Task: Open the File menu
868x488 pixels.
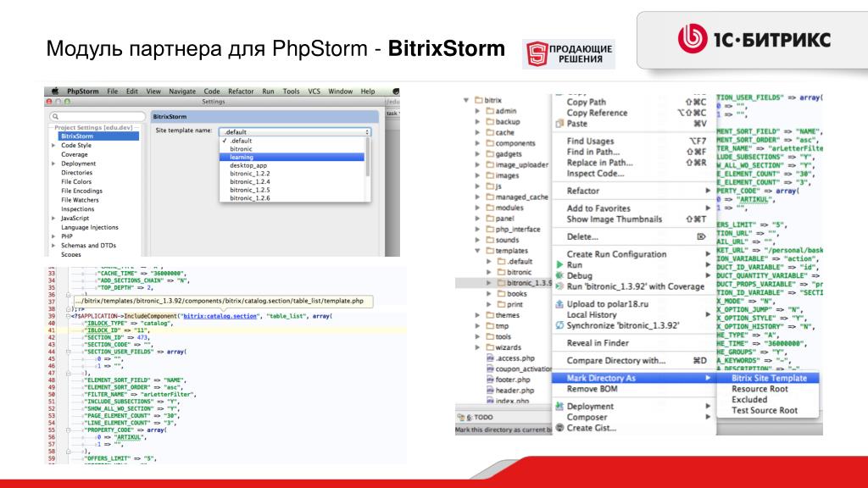Action: tap(113, 91)
